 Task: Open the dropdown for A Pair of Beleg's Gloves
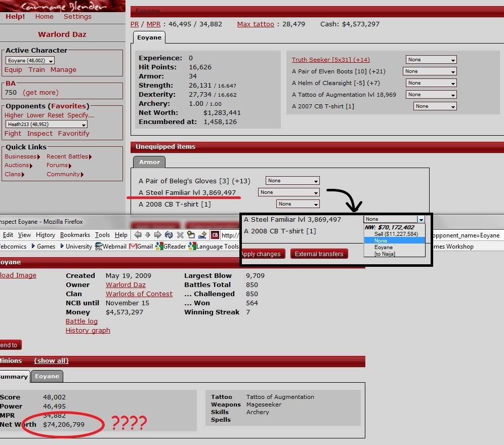[292, 181]
